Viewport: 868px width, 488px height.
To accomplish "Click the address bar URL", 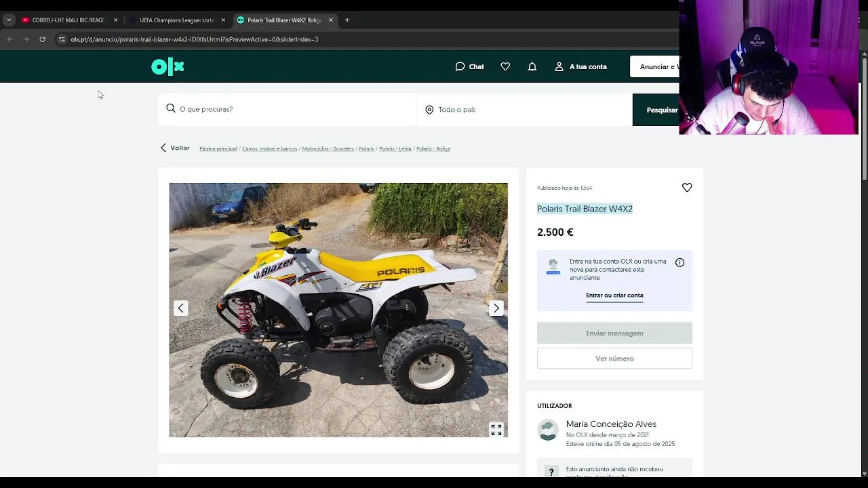I will click(195, 39).
